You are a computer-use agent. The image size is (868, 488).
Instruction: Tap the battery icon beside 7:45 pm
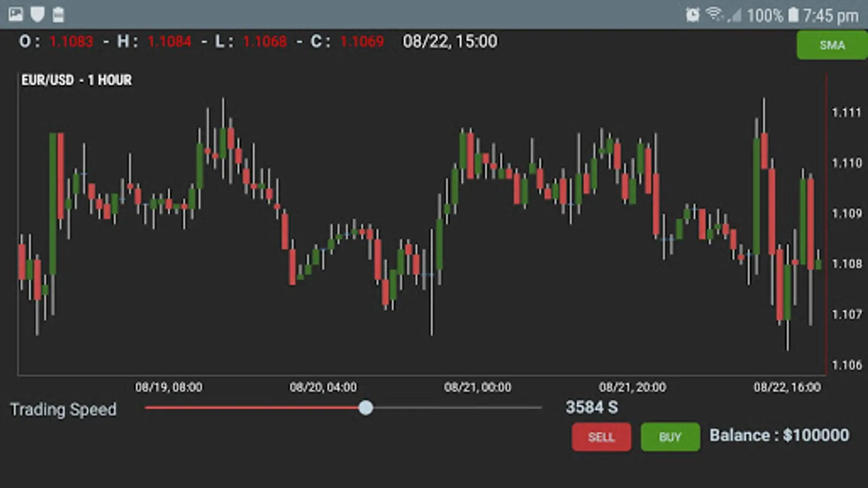pyautogui.click(x=793, y=15)
